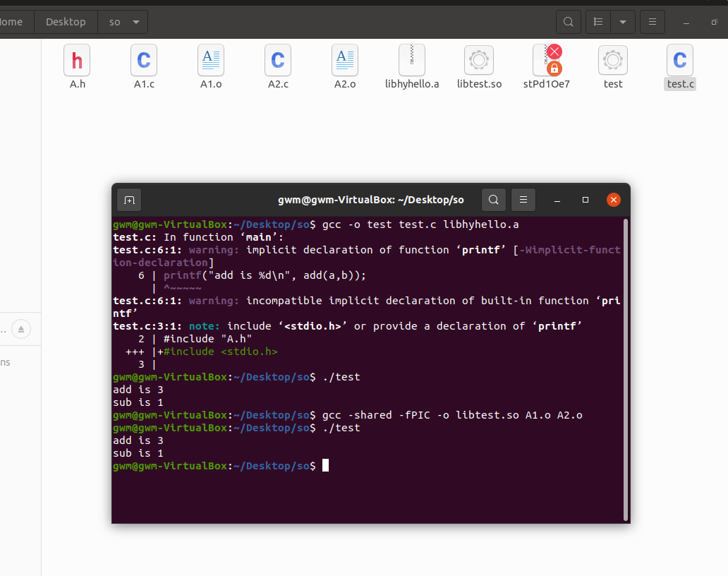Click the terminal vertical scrollbar
The width and height of the screenshot is (728, 576).
pos(626,370)
